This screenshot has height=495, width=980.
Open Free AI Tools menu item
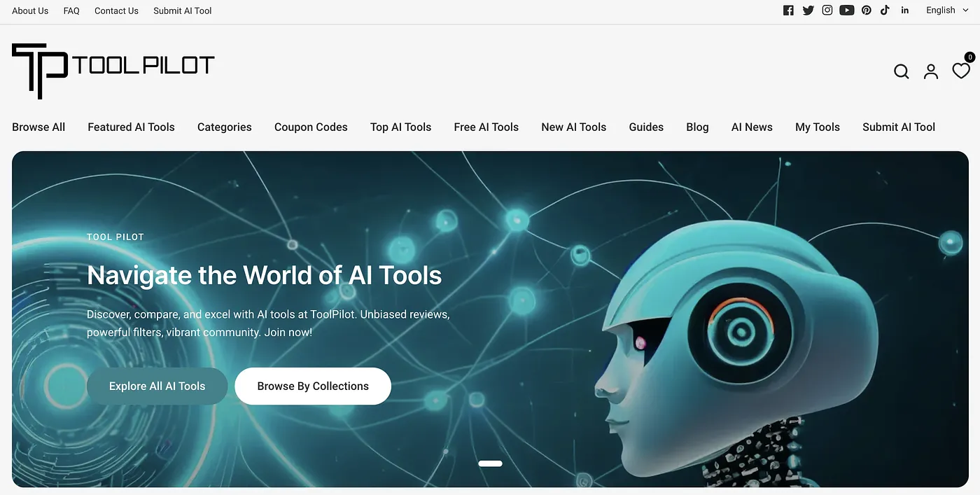(x=486, y=127)
